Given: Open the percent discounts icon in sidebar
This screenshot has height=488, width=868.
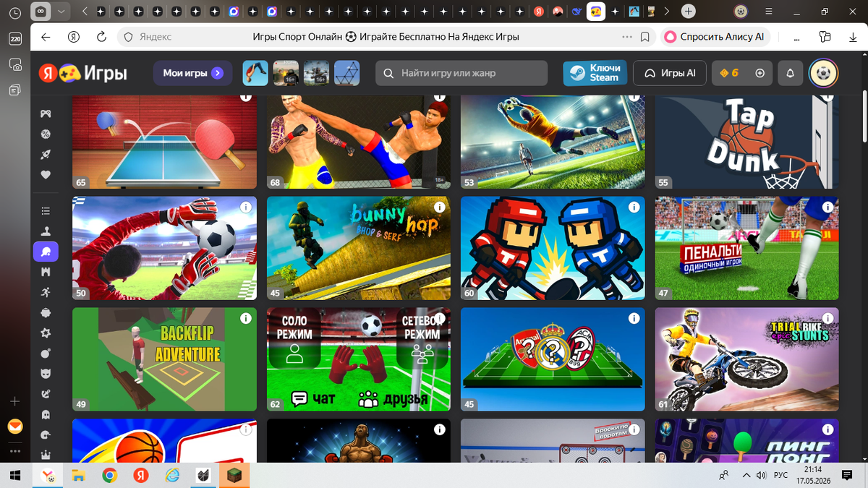Looking at the screenshot, I should coord(46,134).
